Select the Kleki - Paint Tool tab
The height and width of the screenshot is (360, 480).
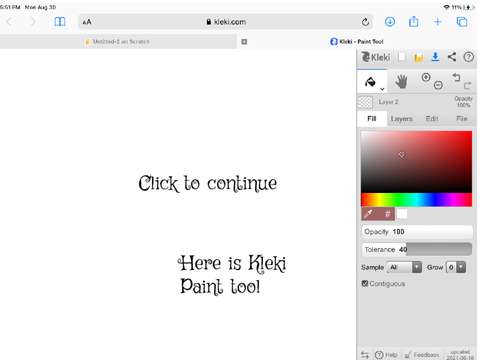357,42
